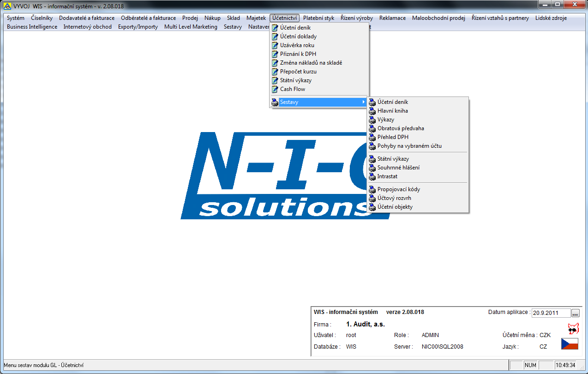Open the Řízení vztahů s partnery menu
Viewport: 588px width, 374px height.
[500, 18]
